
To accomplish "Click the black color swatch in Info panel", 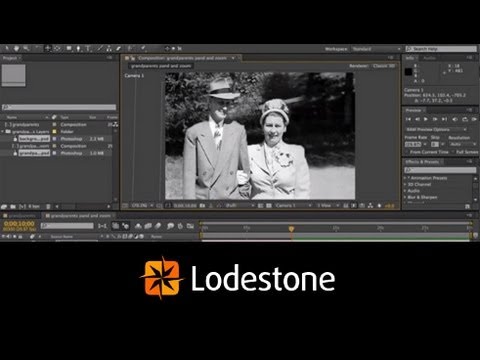I will click(x=408, y=72).
